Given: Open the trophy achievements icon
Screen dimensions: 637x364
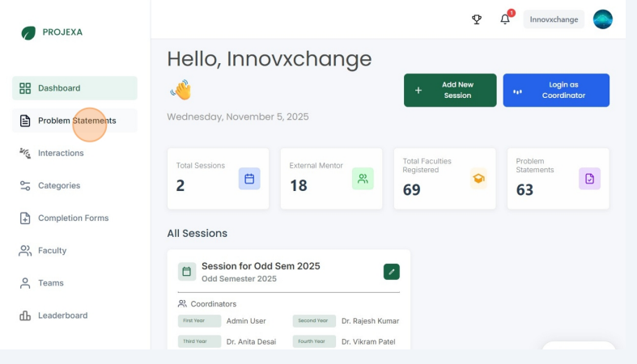Looking at the screenshot, I should click(x=477, y=19).
